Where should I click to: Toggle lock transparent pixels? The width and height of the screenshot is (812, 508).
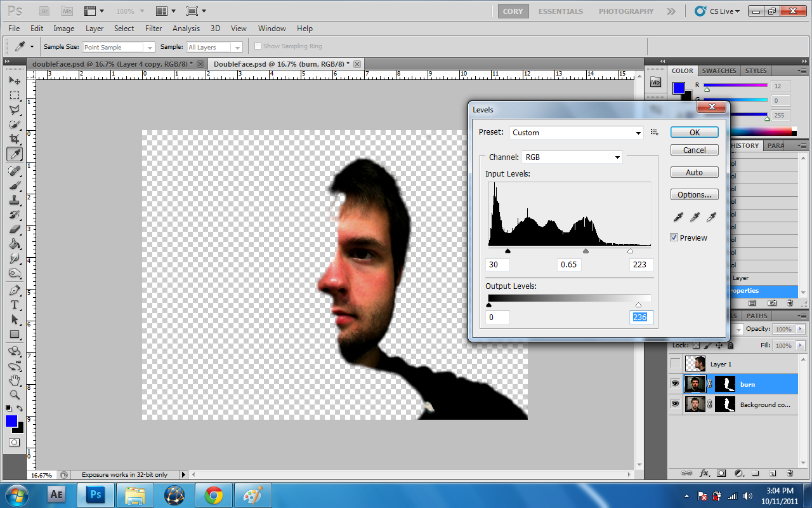(x=696, y=345)
